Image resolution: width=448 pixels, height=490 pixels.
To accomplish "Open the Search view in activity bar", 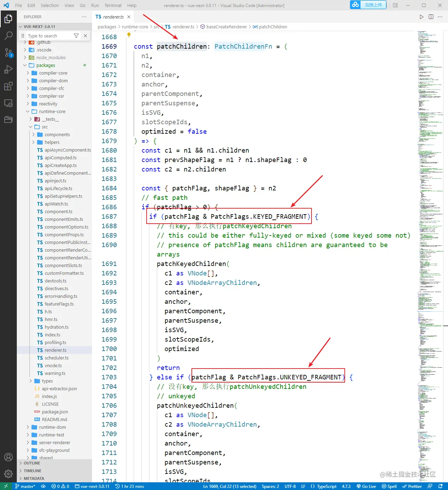I will tap(8, 36).
